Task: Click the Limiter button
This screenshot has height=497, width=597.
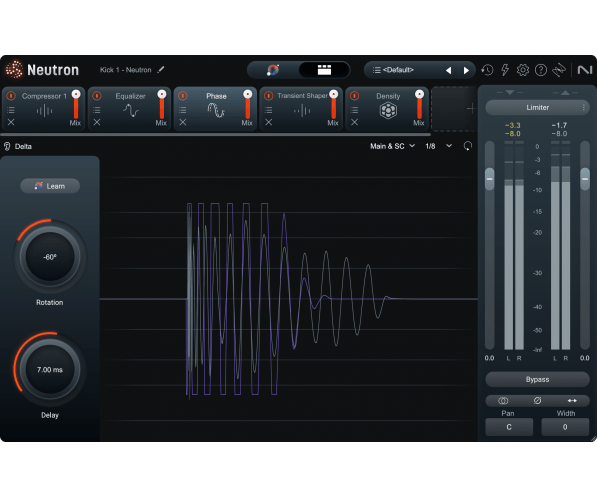Action: point(538,108)
